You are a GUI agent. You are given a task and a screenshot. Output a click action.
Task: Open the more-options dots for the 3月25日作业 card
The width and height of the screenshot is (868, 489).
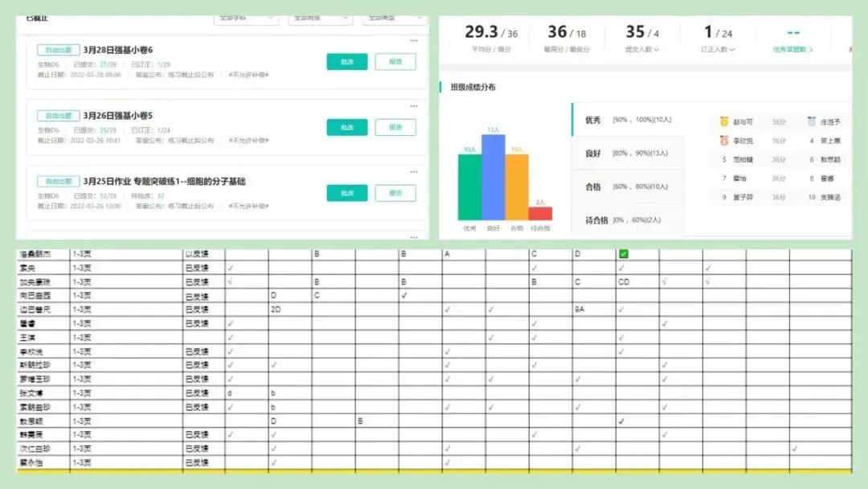click(414, 171)
